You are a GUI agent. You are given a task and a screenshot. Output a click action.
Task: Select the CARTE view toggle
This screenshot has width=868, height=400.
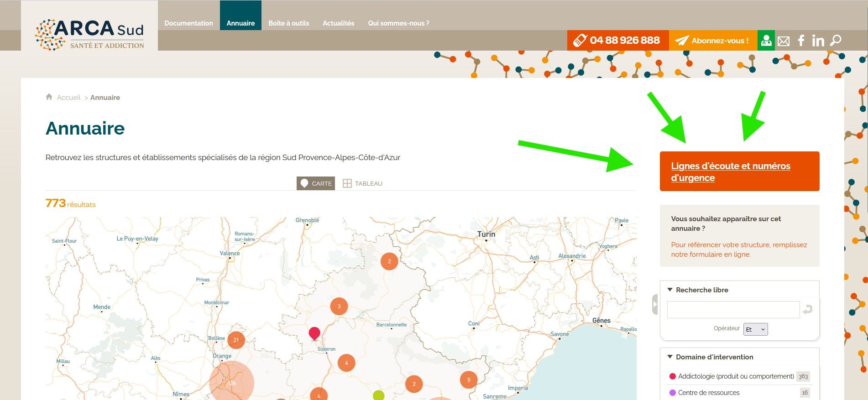pyautogui.click(x=316, y=183)
